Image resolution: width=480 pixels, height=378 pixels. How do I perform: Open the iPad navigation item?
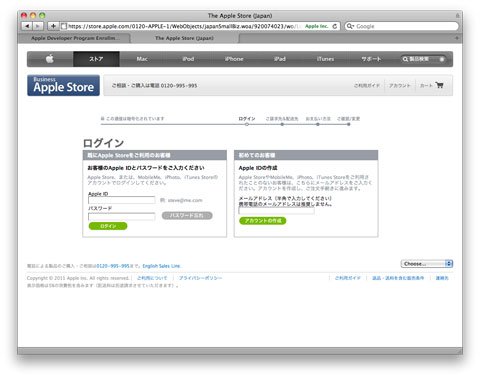coord(280,59)
